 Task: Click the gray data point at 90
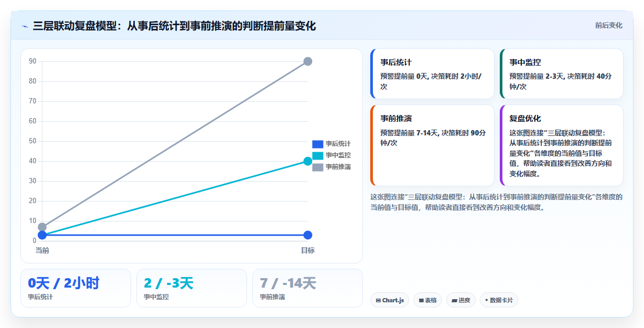coord(308,61)
